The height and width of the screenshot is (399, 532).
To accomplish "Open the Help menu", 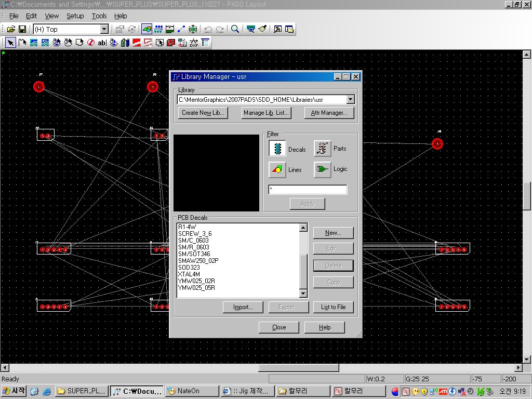I will [x=121, y=16].
